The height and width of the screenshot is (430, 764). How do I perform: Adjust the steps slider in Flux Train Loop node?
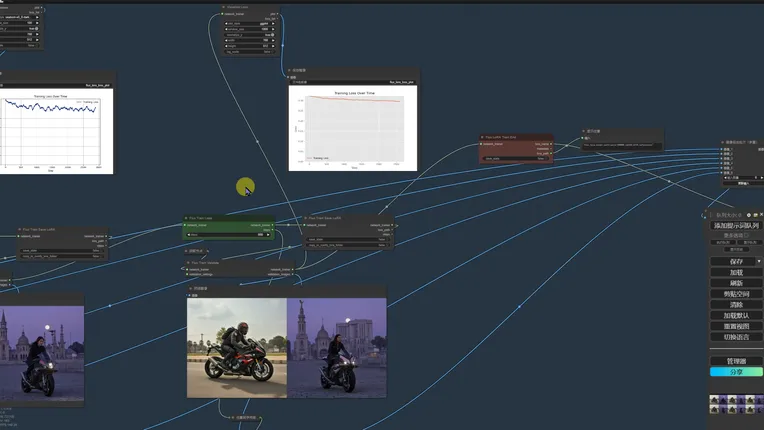click(229, 235)
